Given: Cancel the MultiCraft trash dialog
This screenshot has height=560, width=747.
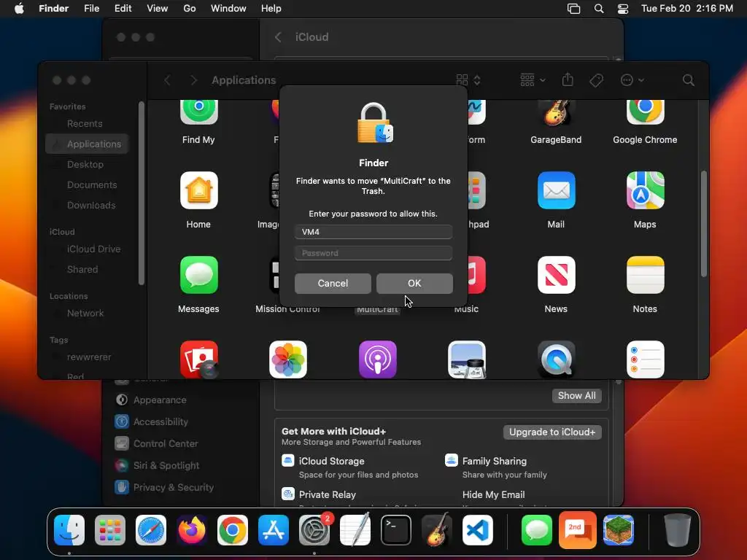Looking at the screenshot, I should point(333,284).
